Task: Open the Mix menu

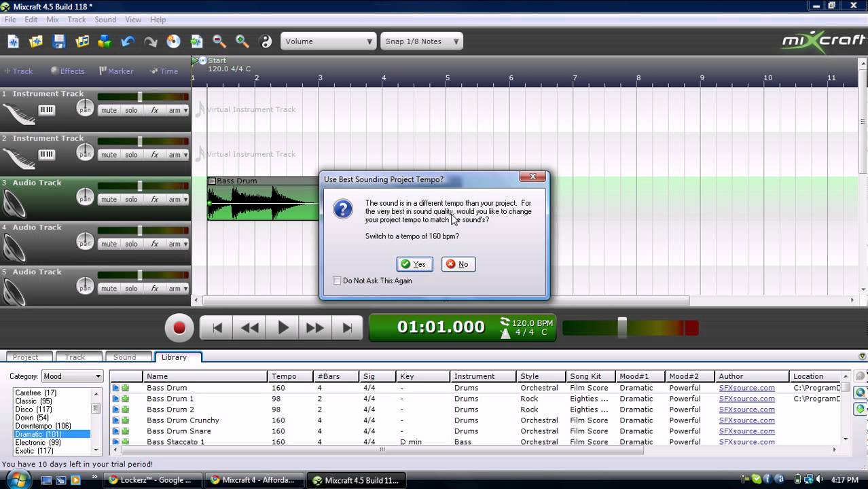Action: tap(52, 20)
